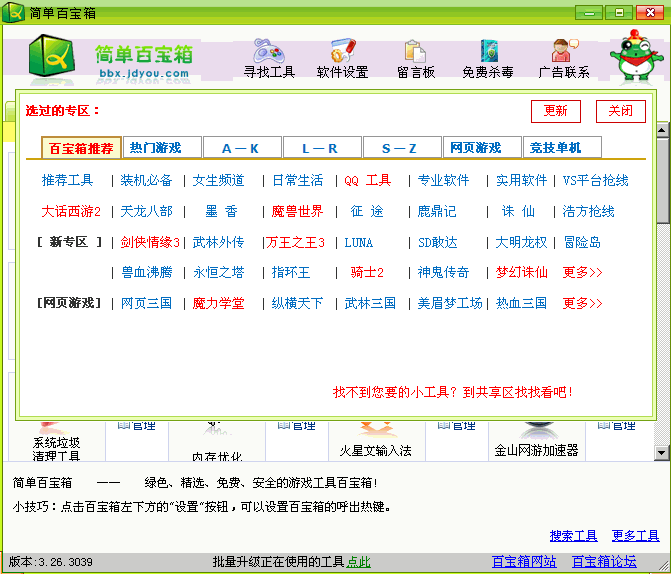Image resolution: width=671 pixels, height=574 pixels.
Task: Open 实用软件 category
Action: click(521, 180)
